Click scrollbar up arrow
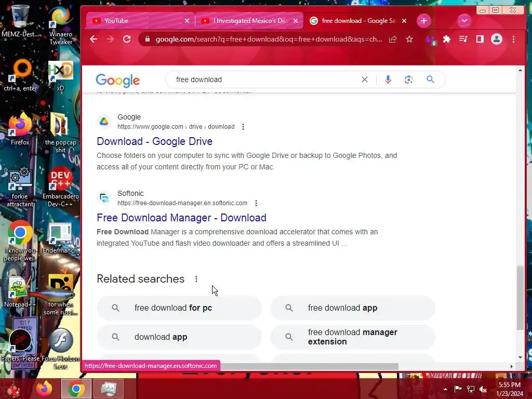The width and height of the screenshot is (532, 399). 520,70
